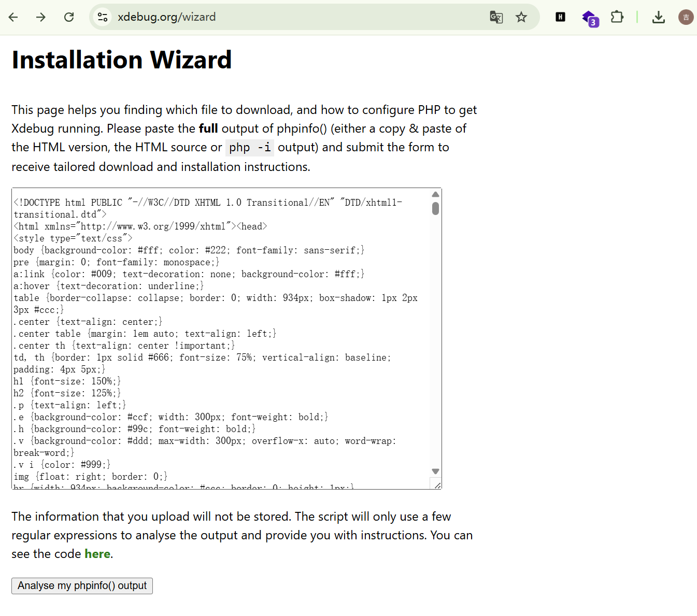697x616 pixels.
Task: Click the '.v i {color: #999;}' line
Action: point(62,465)
